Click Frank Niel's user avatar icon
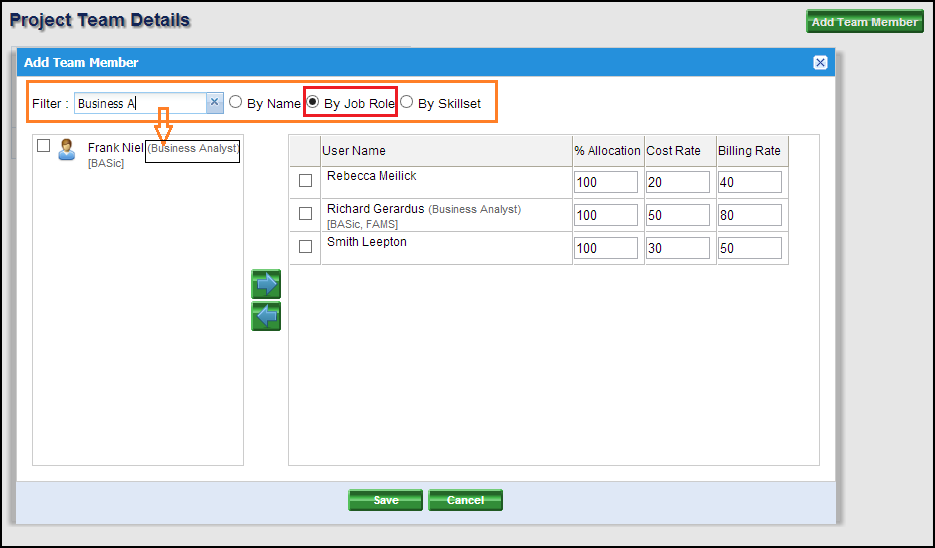 point(67,150)
